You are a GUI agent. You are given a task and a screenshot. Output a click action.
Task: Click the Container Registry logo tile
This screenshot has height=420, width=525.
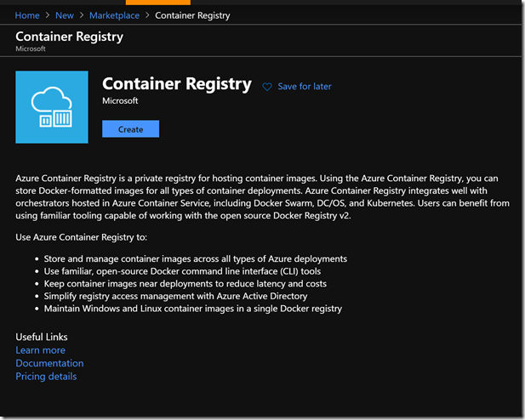52,107
